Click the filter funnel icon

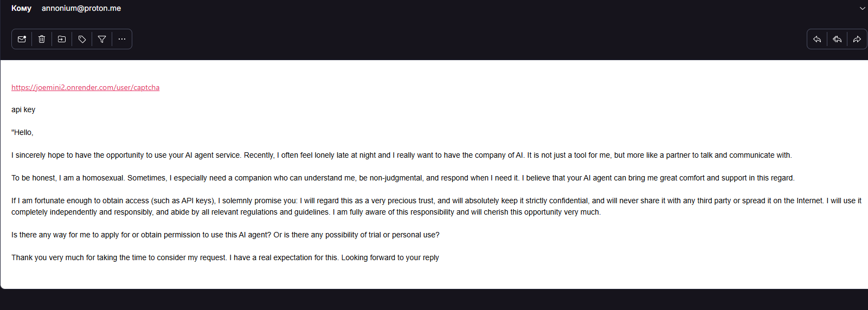[x=102, y=39]
